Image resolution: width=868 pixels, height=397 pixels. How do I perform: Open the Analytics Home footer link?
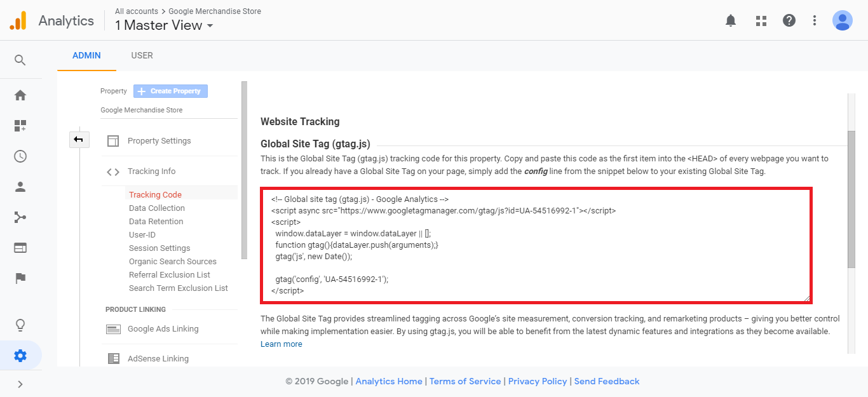tap(389, 382)
